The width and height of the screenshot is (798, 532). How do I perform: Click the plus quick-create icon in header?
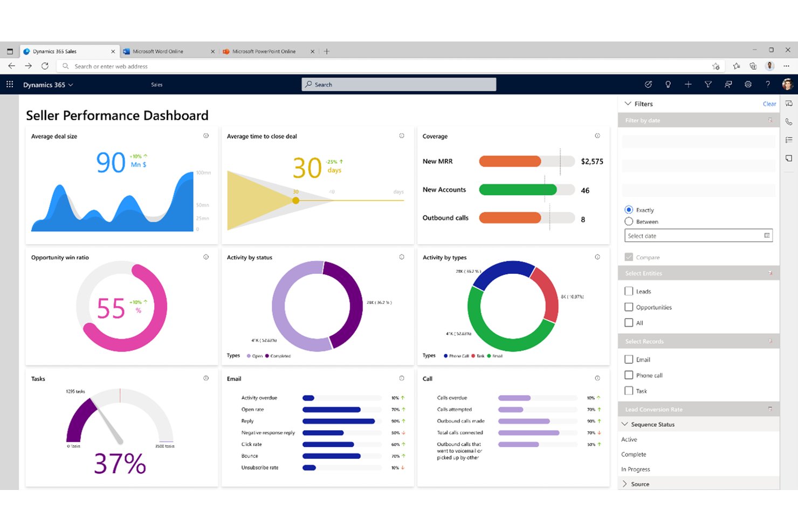(x=688, y=85)
